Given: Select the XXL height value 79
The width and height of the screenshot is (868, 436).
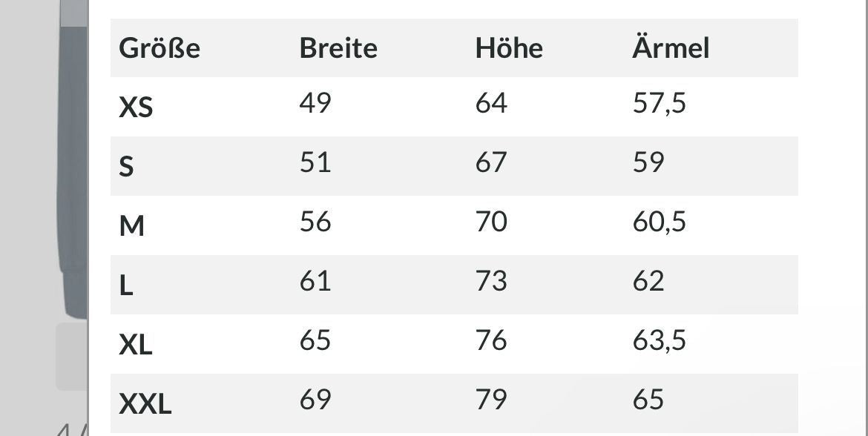Looking at the screenshot, I should [491, 400].
